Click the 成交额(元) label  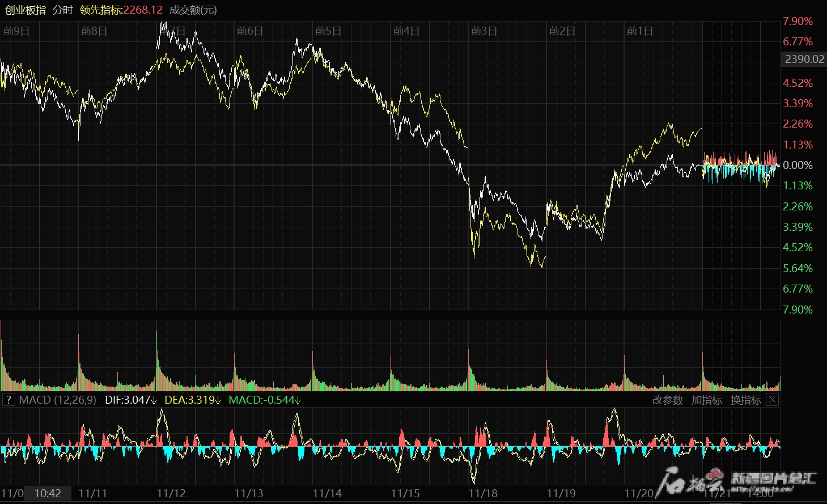coord(193,10)
